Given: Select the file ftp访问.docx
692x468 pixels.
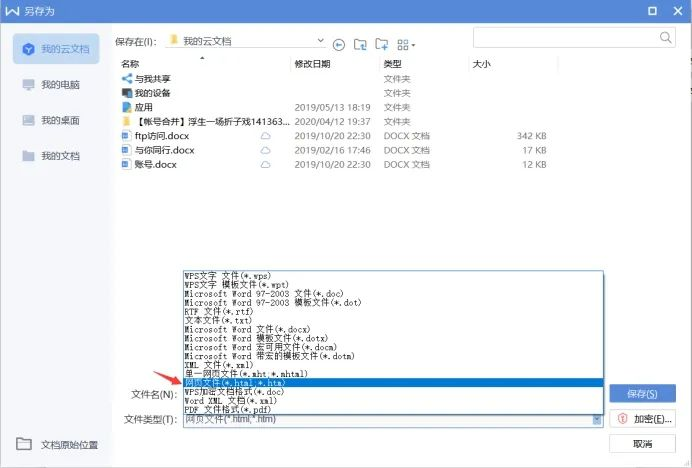Looking at the screenshot, I should (x=162, y=136).
